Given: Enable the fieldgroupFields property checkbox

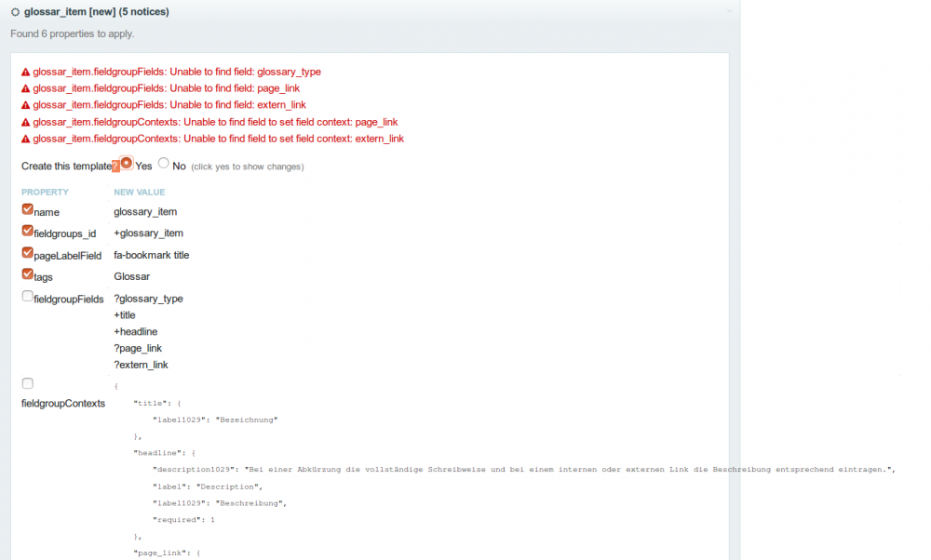Looking at the screenshot, I should coord(27,296).
